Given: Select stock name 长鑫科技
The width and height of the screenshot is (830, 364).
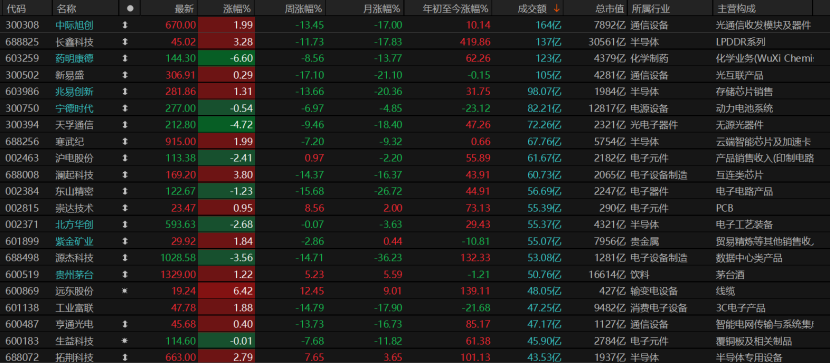Looking at the screenshot, I should 74,42.
